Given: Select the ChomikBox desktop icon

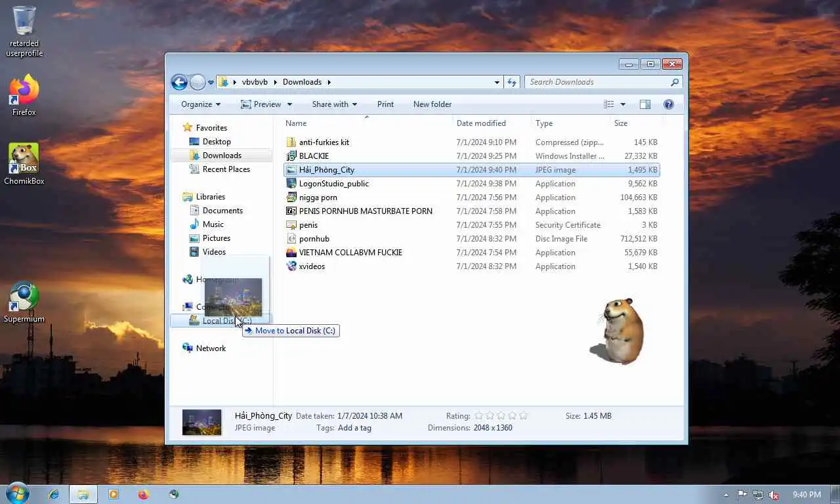Looking at the screenshot, I should 24,164.
